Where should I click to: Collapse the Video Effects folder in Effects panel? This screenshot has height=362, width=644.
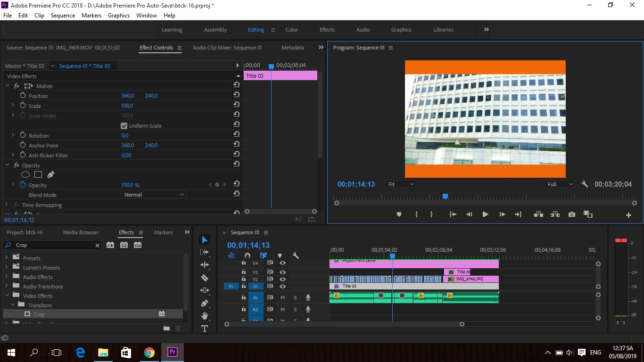[x=7, y=296]
